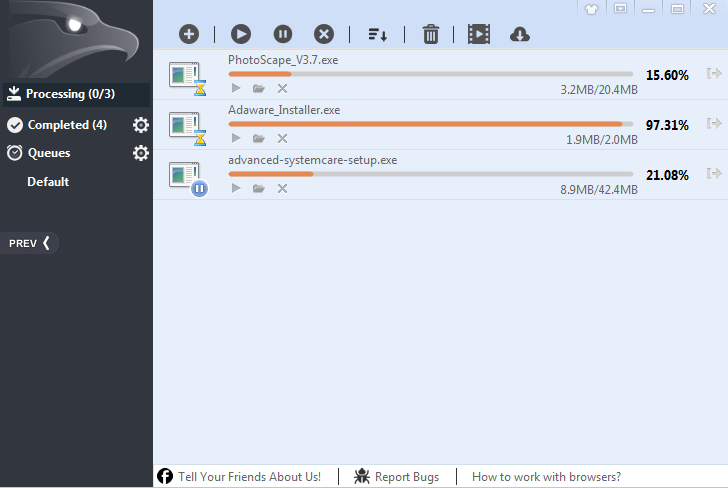
Task: Open folder for advanced-systemcare-setup.exe
Action: pos(259,189)
